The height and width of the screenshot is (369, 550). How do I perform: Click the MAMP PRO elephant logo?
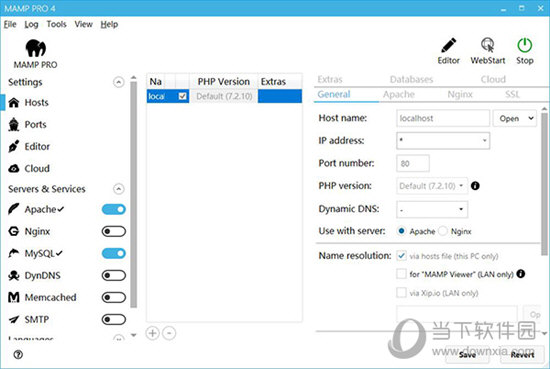pos(35,48)
